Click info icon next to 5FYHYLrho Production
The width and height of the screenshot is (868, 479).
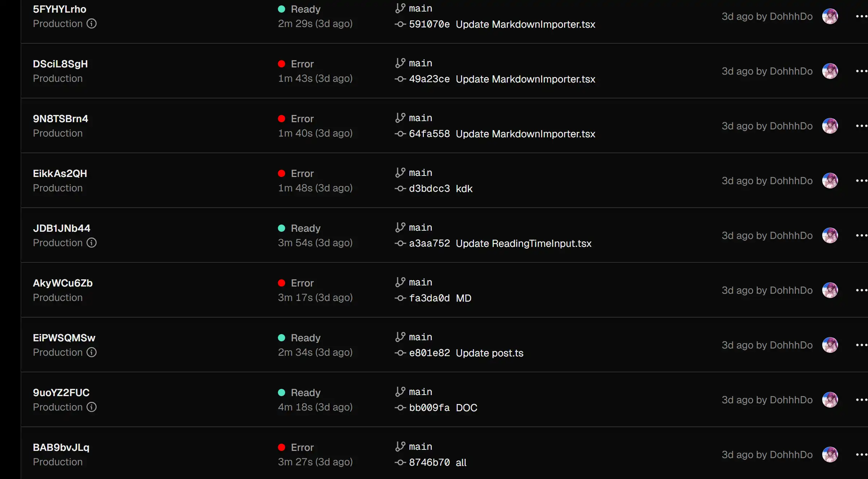(92, 23)
